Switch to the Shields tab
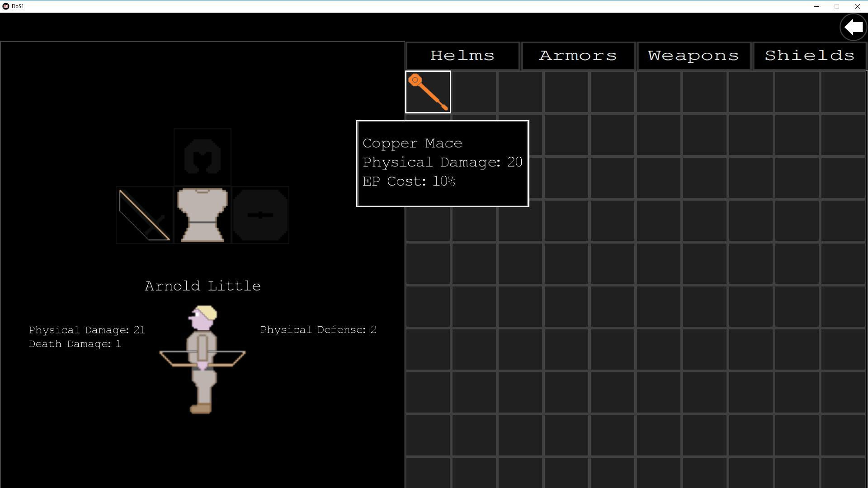This screenshot has width=868, height=488. point(810,56)
